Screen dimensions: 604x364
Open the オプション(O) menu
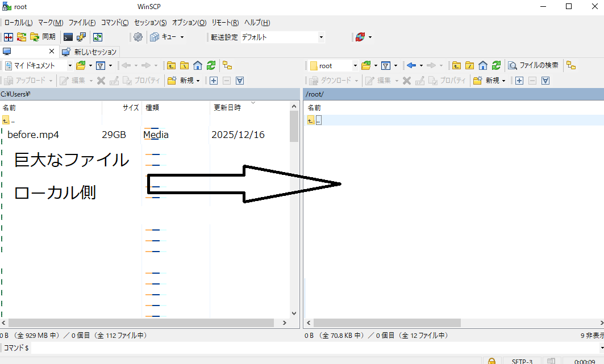tap(189, 23)
